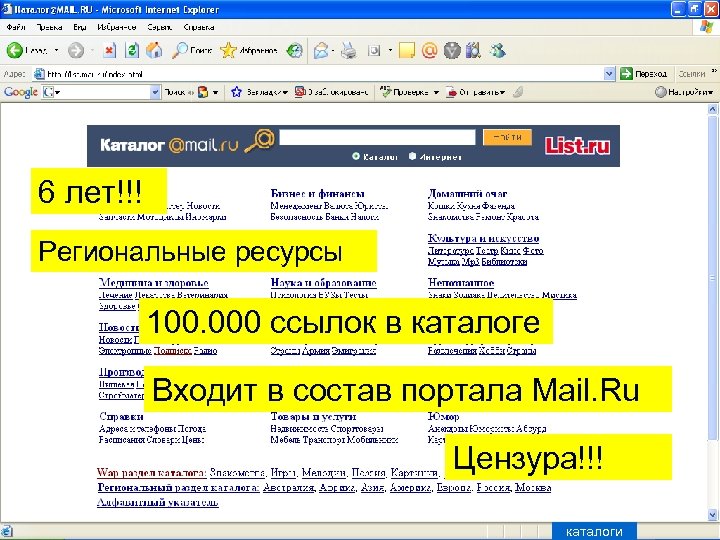Open the Back button history dropdown
Screen dimensions: 720x540
click(56, 50)
